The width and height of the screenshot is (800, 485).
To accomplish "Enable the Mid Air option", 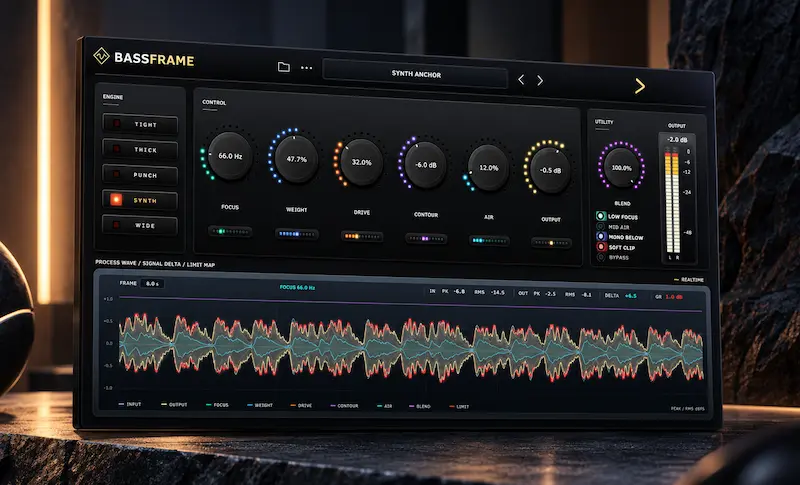I will (613, 227).
